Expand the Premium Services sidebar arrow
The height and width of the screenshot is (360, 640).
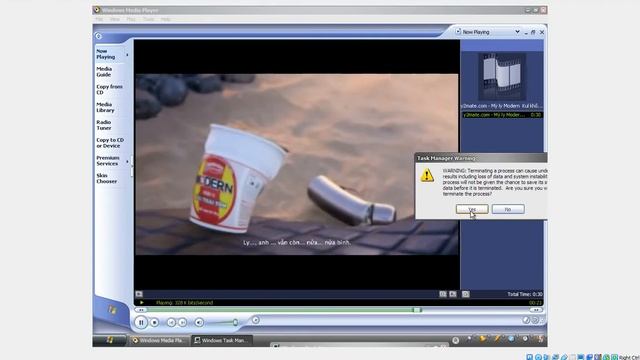coord(127,161)
